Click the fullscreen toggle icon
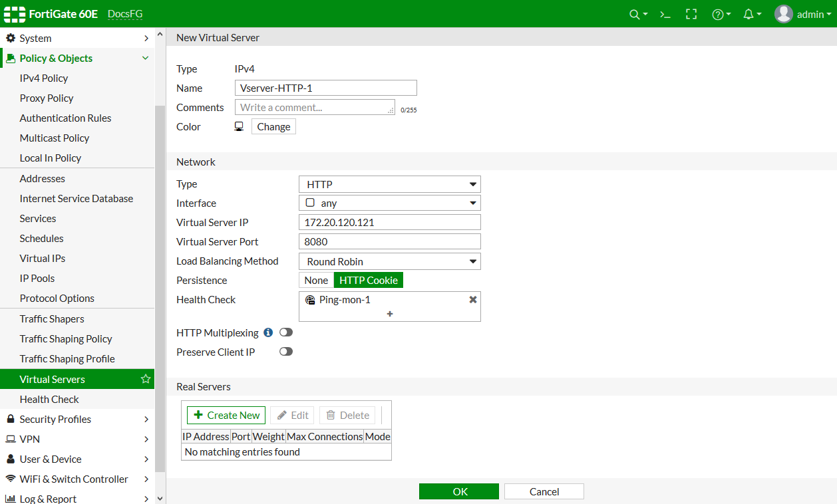837x504 pixels. point(691,14)
